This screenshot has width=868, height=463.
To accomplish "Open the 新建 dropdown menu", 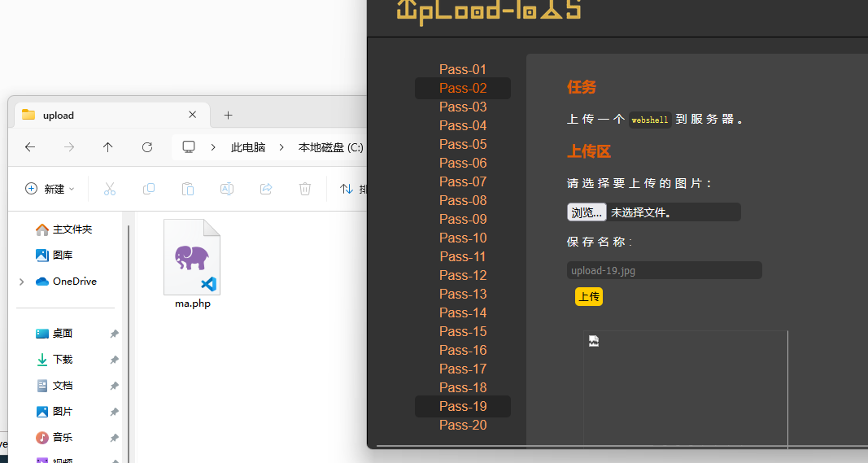I will 50,189.
